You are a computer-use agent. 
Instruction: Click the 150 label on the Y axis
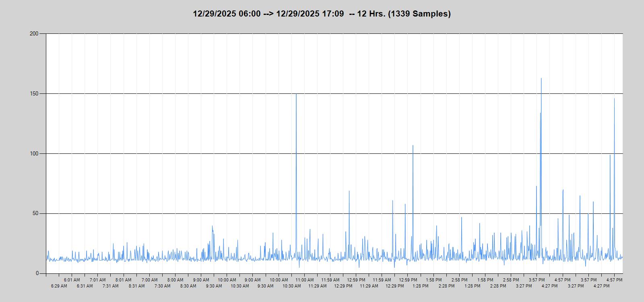(x=34, y=93)
